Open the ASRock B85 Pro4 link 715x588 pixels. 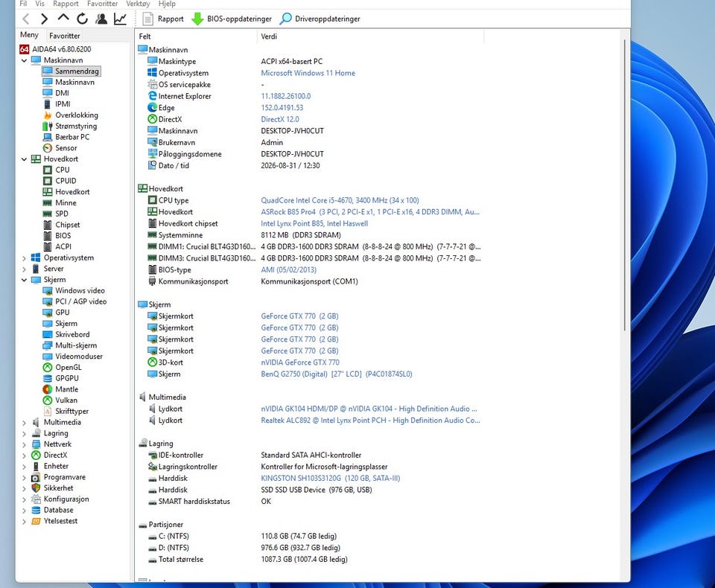point(370,212)
